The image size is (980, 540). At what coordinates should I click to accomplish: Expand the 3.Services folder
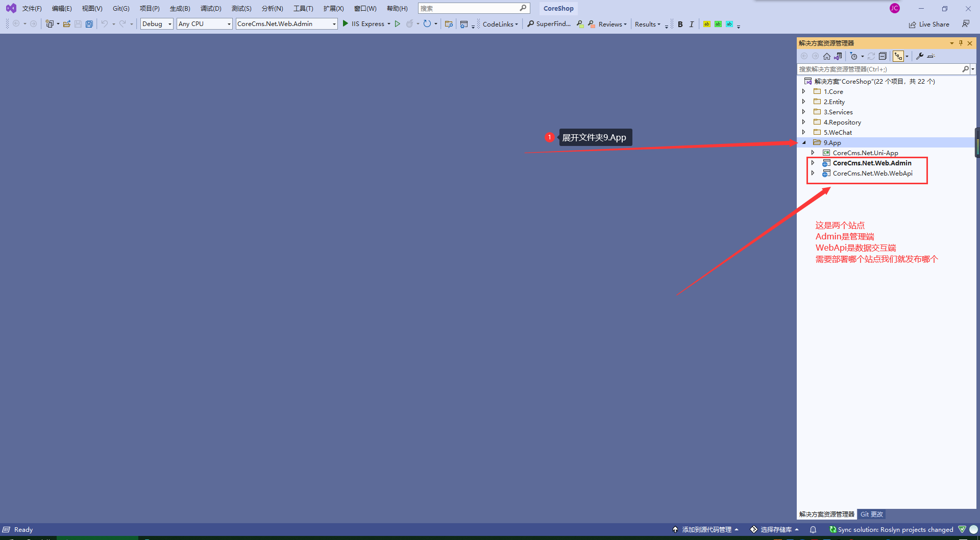tap(804, 112)
